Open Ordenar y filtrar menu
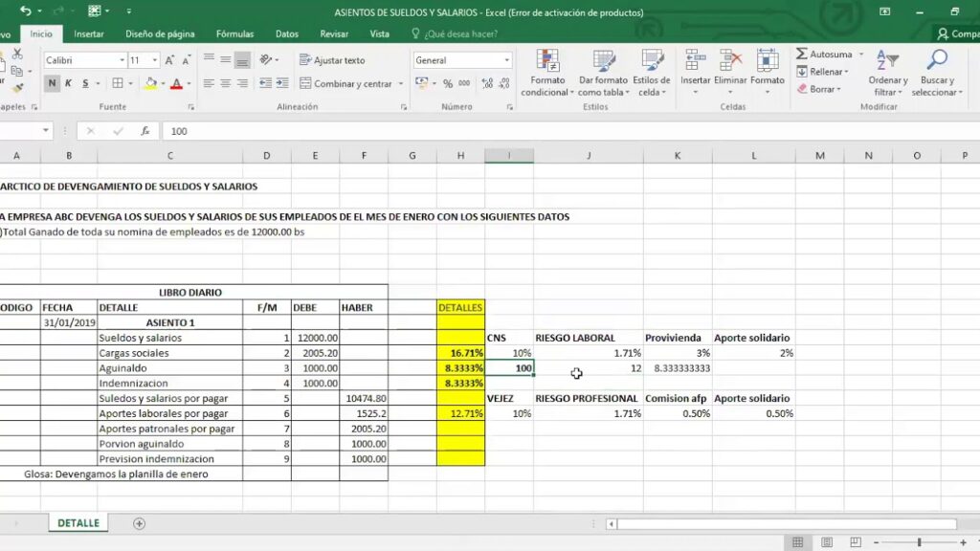This screenshot has height=551, width=980. point(887,73)
